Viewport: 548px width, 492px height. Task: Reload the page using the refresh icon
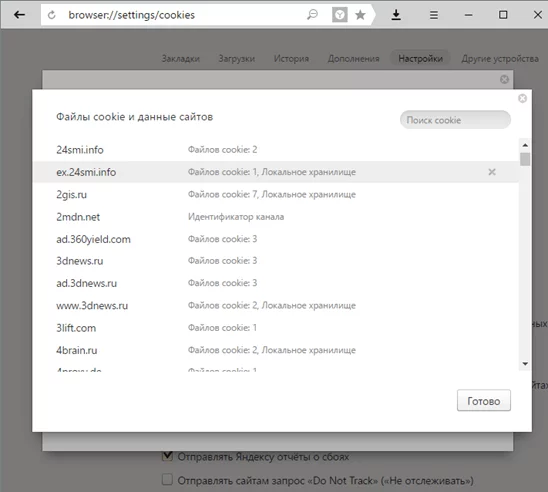point(52,15)
